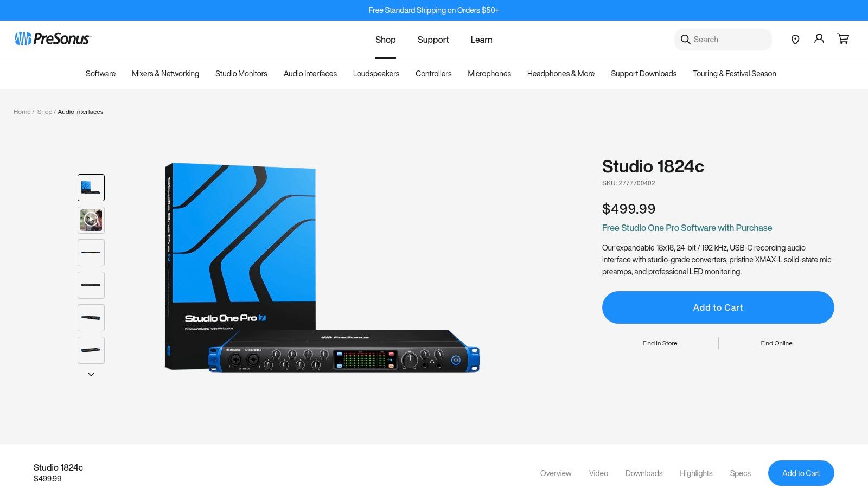
Task: Click the PreSonus logo
Action: (53, 38)
